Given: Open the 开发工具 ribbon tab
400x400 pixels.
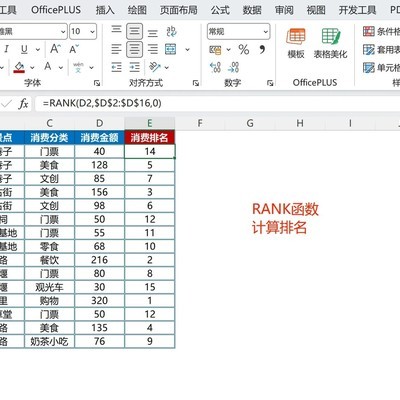Looking at the screenshot, I should click(x=357, y=10).
